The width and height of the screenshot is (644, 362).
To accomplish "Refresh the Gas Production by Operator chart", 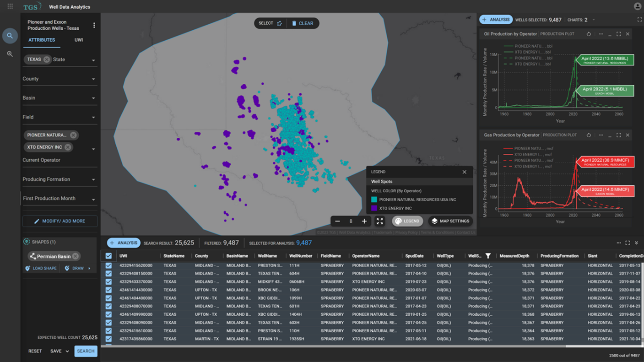I will pyautogui.click(x=589, y=135).
